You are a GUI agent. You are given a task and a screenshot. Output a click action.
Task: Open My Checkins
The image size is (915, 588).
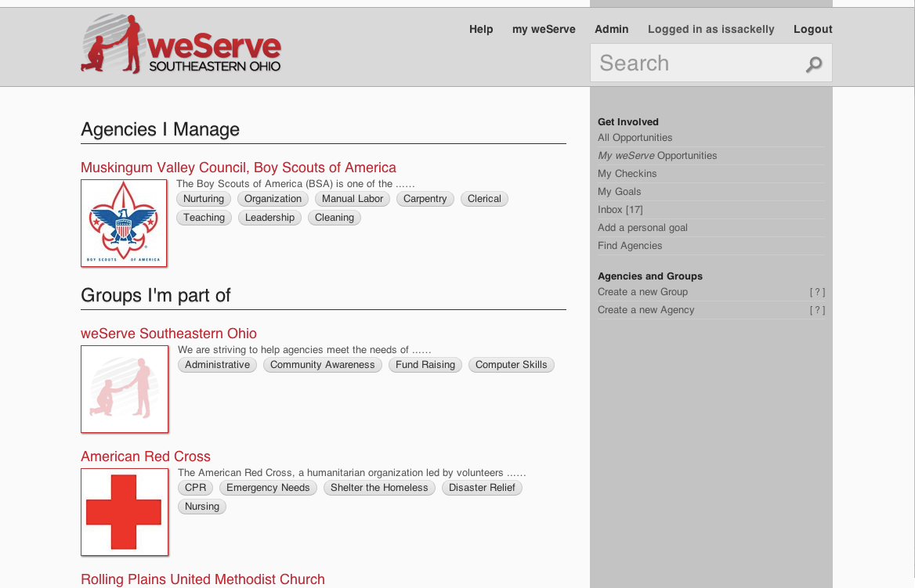click(627, 174)
